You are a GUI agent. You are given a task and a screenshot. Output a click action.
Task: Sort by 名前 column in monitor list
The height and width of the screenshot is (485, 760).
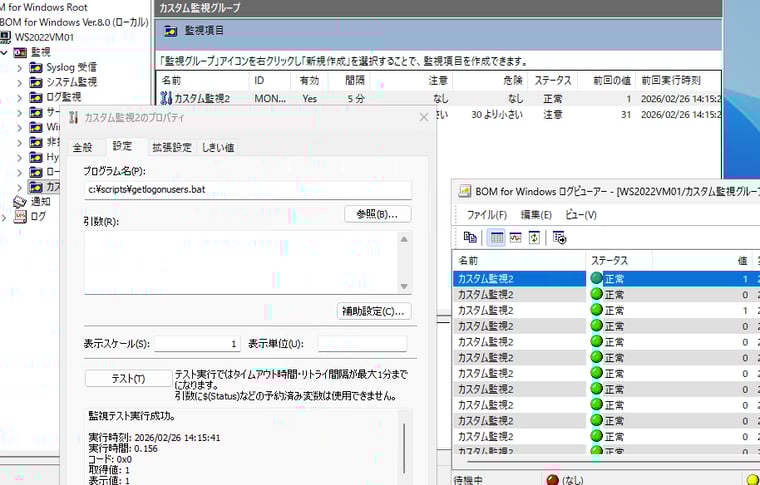coord(203,80)
